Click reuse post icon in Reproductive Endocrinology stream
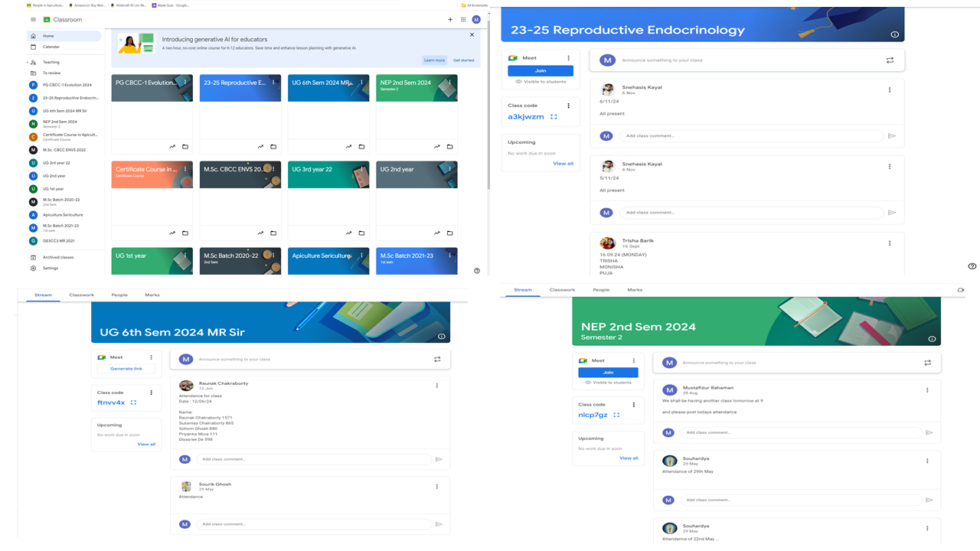Viewport: 980px width, 551px height. (x=890, y=60)
